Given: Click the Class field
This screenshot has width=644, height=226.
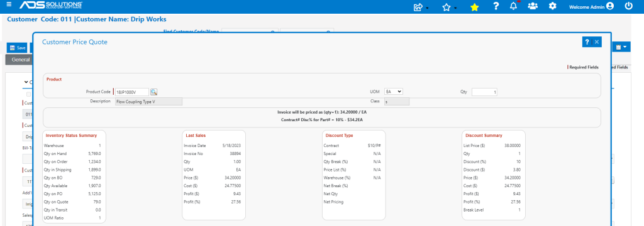Looking at the screenshot, I should [x=397, y=101].
